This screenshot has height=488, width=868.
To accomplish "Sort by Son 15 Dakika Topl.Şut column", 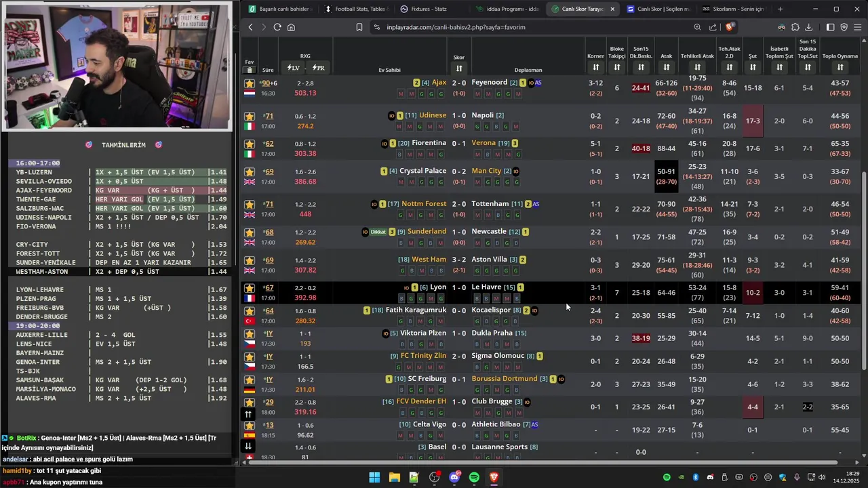I will (808, 67).
